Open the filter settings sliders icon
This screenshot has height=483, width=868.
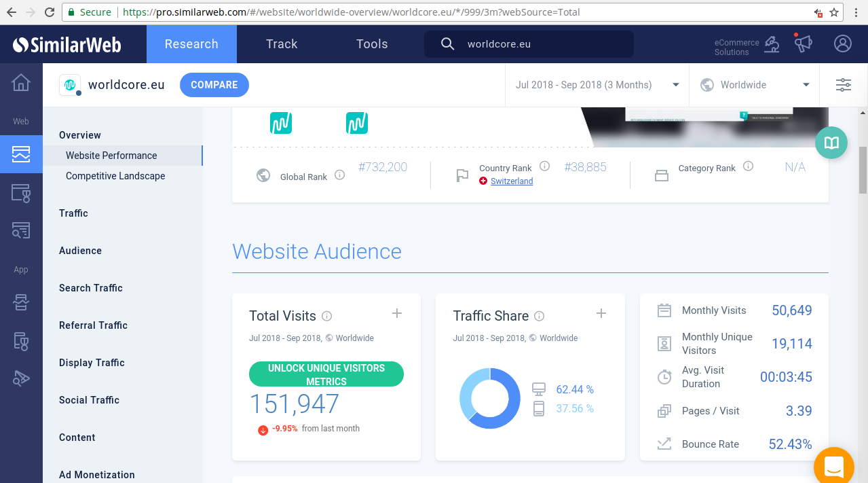pyautogui.click(x=844, y=85)
